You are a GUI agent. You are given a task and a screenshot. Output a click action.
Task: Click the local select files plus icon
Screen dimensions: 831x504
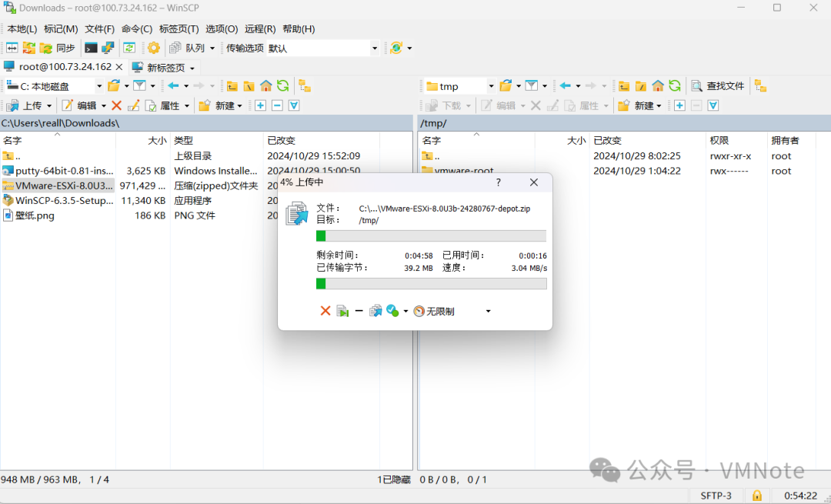[260, 105]
